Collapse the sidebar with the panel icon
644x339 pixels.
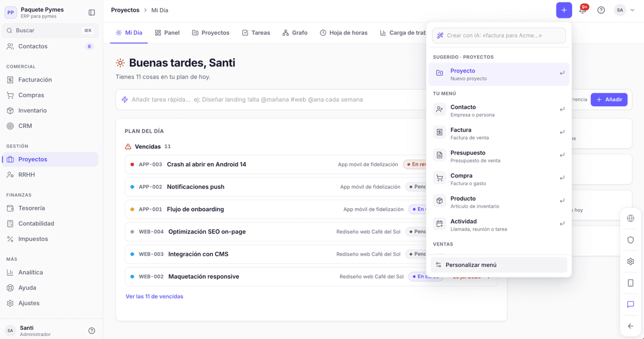pyautogui.click(x=92, y=12)
